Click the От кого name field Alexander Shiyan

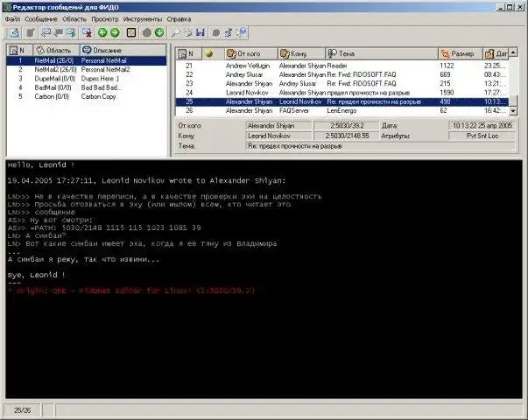278,125
